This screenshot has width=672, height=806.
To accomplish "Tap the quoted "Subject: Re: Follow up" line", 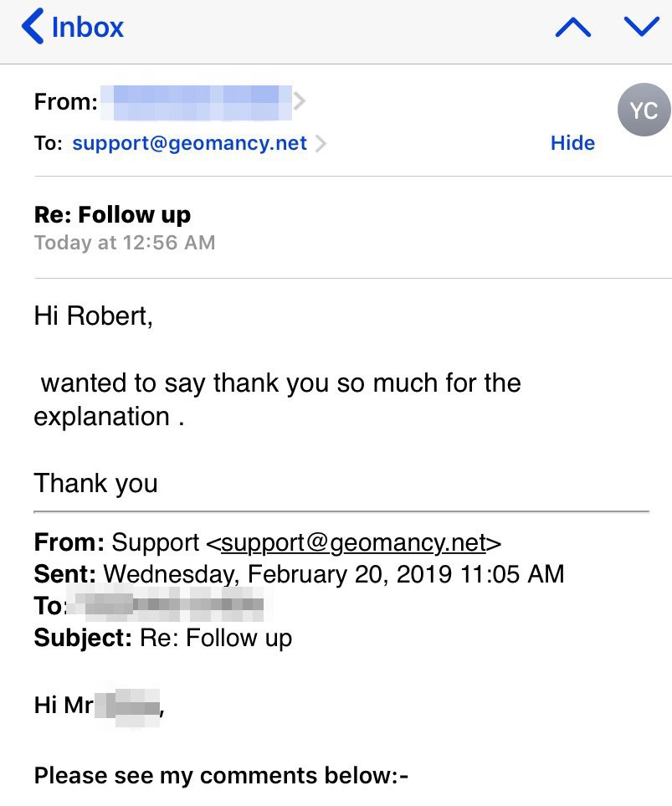I will click(x=163, y=638).
